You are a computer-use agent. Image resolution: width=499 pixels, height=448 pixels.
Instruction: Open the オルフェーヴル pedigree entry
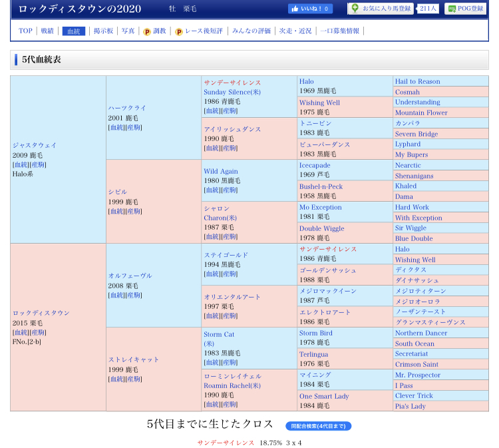(130, 276)
